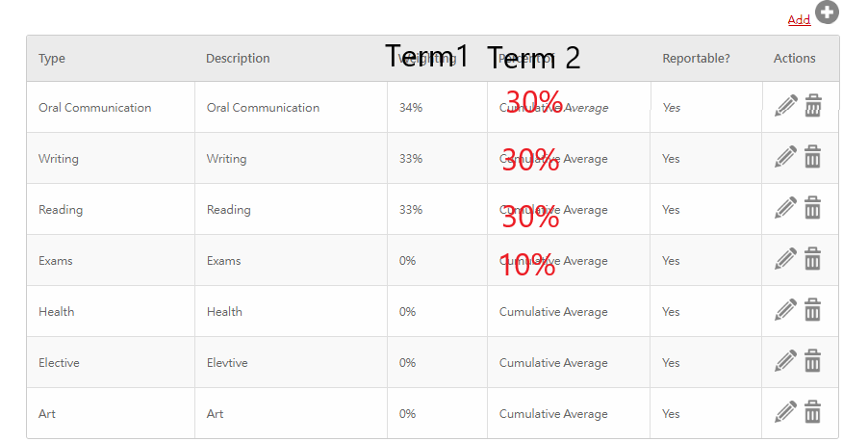Click the Reportable? column header
Viewport: 868px width, 442px height.
click(x=697, y=58)
